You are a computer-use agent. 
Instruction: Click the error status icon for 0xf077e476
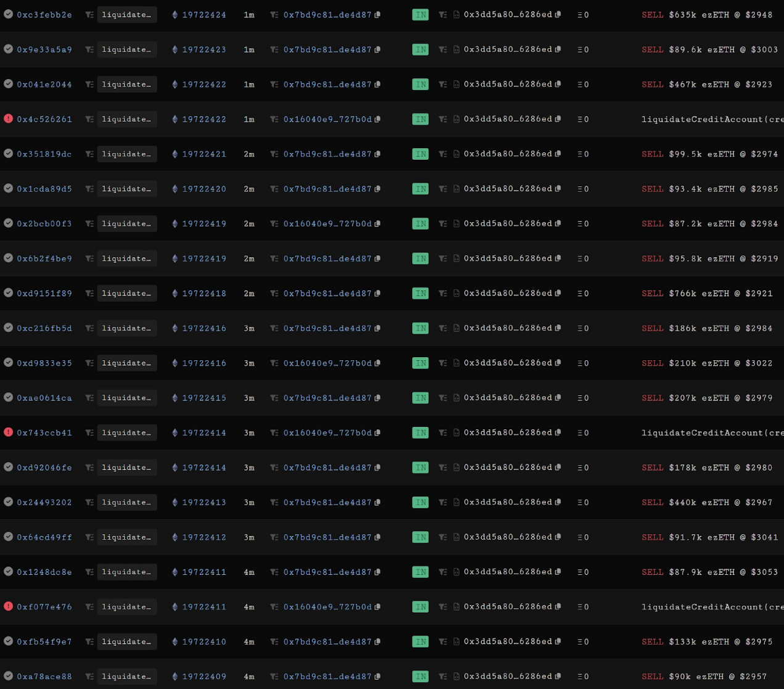[x=8, y=606]
